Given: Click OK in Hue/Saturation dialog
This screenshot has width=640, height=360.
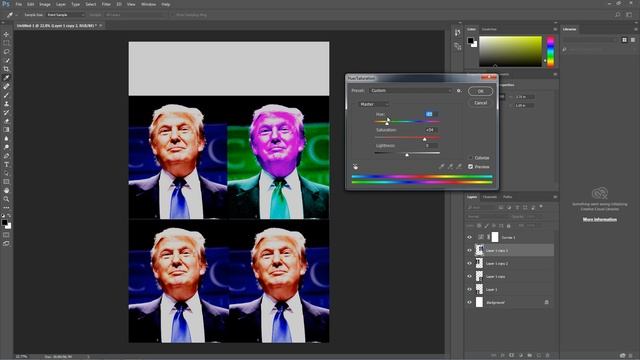Looking at the screenshot, I should pyautogui.click(x=480, y=91).
